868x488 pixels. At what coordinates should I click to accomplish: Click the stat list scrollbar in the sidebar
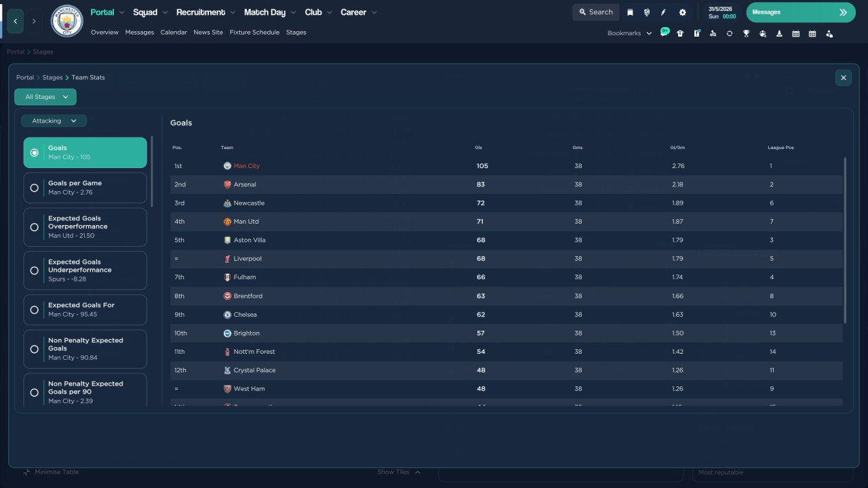pos(152,171)
